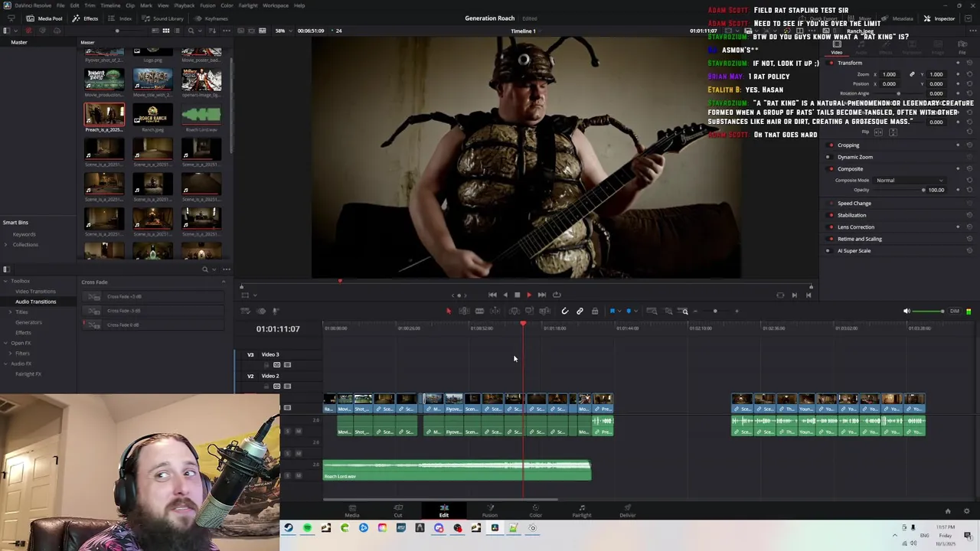Select the arrow Selection Mode tool
This screenshot has height=551, width=980.
coord(449,311)
